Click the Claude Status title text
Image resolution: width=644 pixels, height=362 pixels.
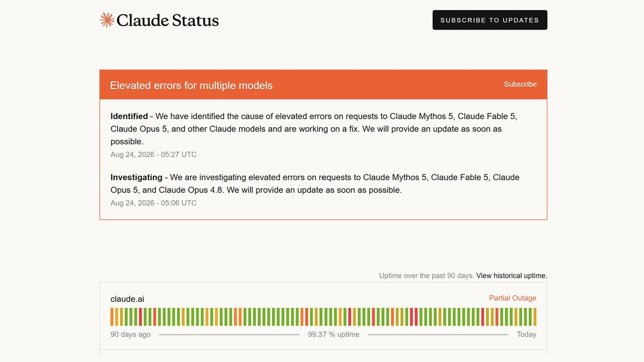(x=167, y=20)
